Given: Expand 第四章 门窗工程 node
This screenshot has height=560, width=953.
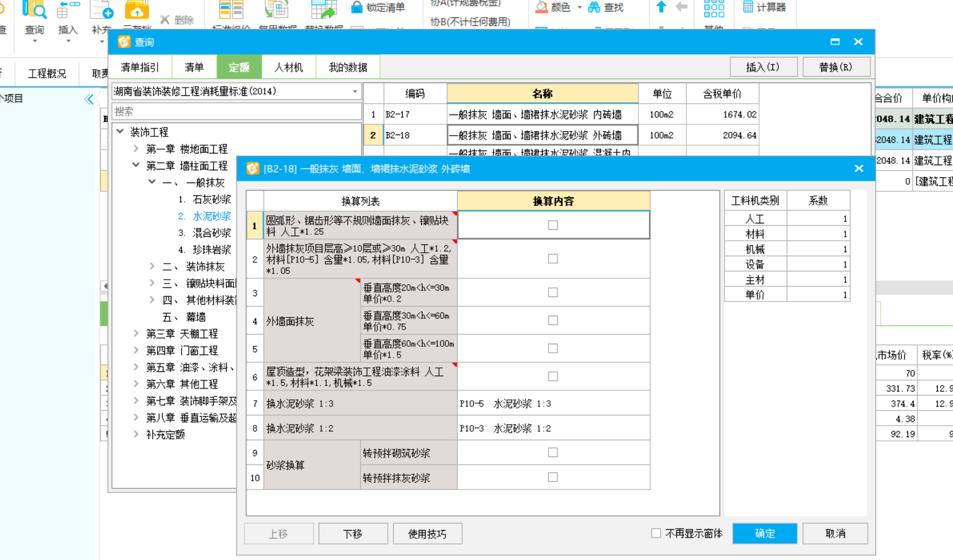Looking at the screenshot, I should point(136,350).
